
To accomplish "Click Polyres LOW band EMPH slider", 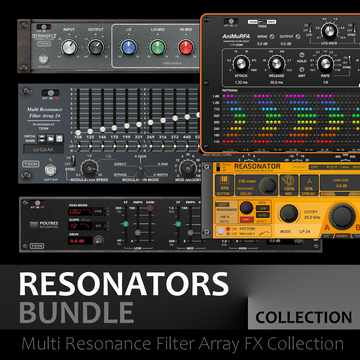I will tap(138, 233).
